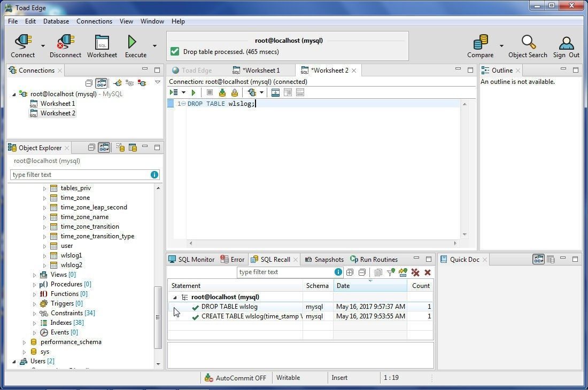588x390 pixels.
Task: Click the info icon in SQL Recall filter box
Action: 338,272
